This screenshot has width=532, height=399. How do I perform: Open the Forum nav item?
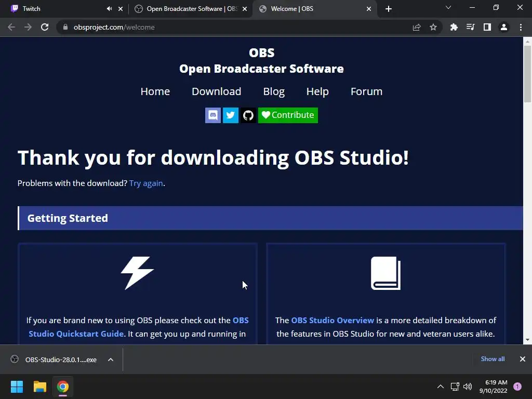[x=366, y=91]
